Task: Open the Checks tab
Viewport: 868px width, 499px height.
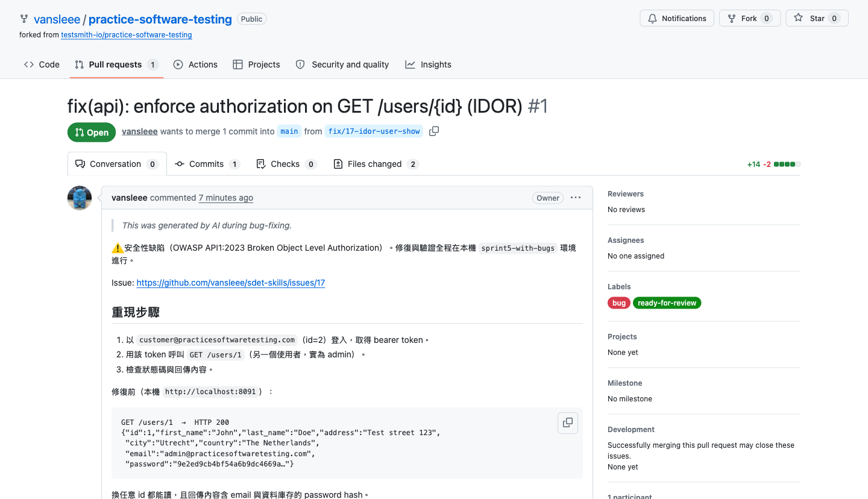Action: coord(286,164)
